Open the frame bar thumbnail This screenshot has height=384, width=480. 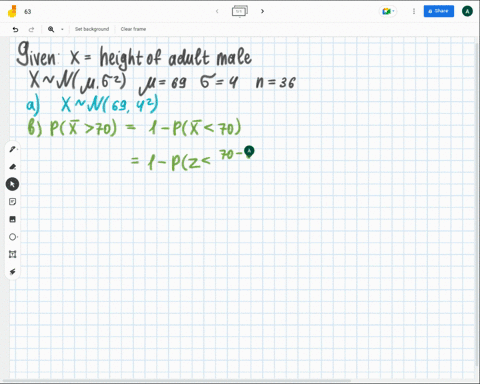(x=240, y=11)
